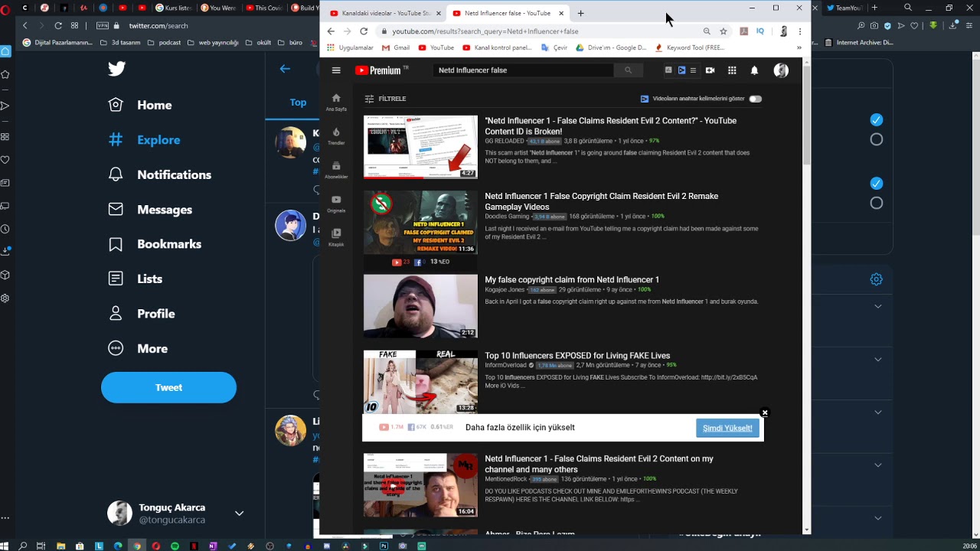The width and height of the screenshot is (980, 551).
Task: Bookmark page with Chrome star icon
Action: (723, 31)
